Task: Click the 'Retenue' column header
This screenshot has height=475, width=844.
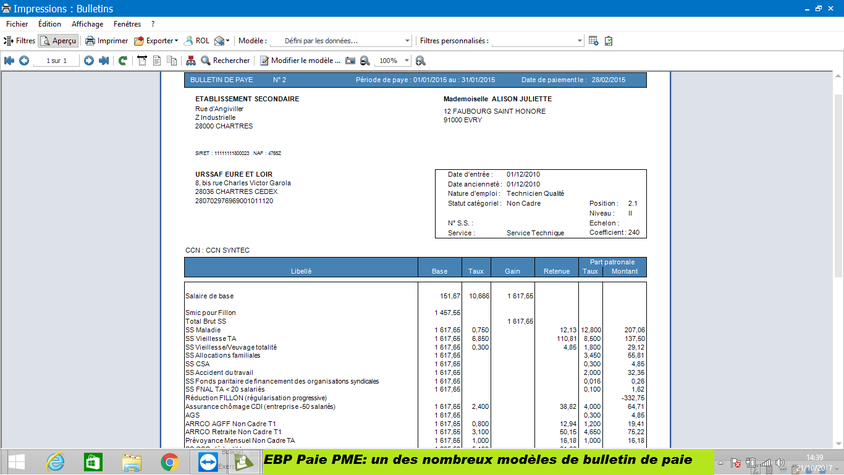Action: pos(557,271)
